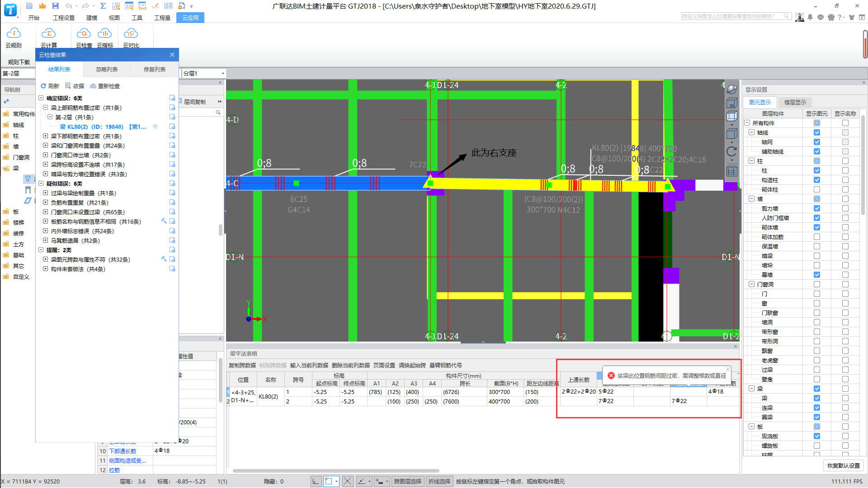
Task: Expand 梁下部钢筋布置过密 (共1条)
Action: pos(45,136)
